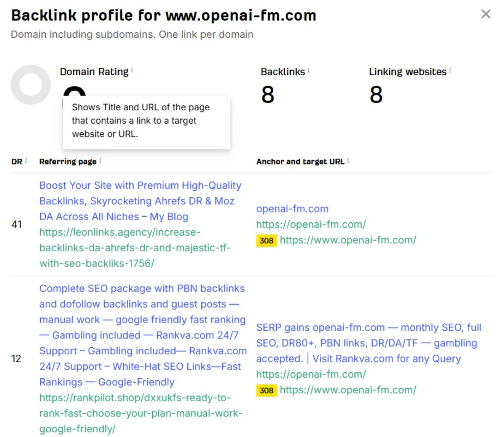Click the second 308 redirect badge
504x437 pixels.
click(x=266, y=390)
